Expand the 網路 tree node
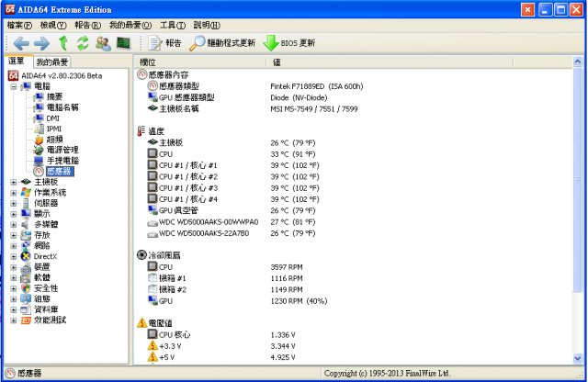 point(14,246)
